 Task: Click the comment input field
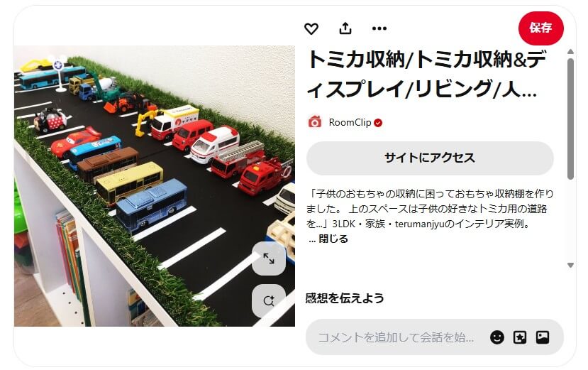point(396,337)
